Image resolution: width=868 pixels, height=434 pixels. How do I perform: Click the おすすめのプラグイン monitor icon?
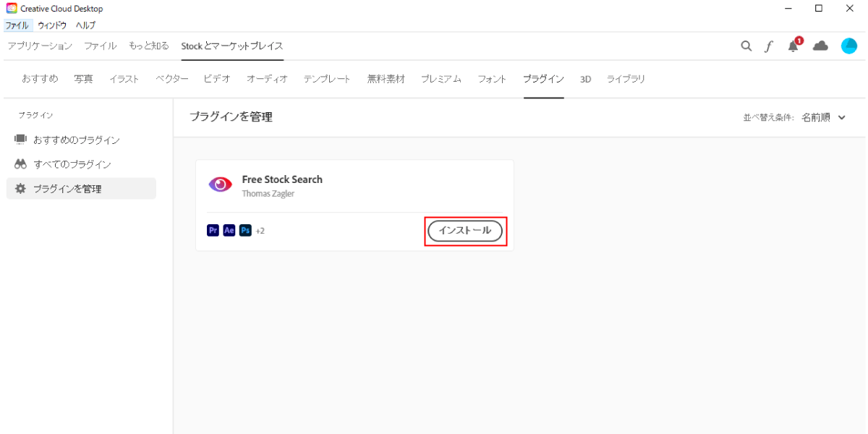coord(20,139)
